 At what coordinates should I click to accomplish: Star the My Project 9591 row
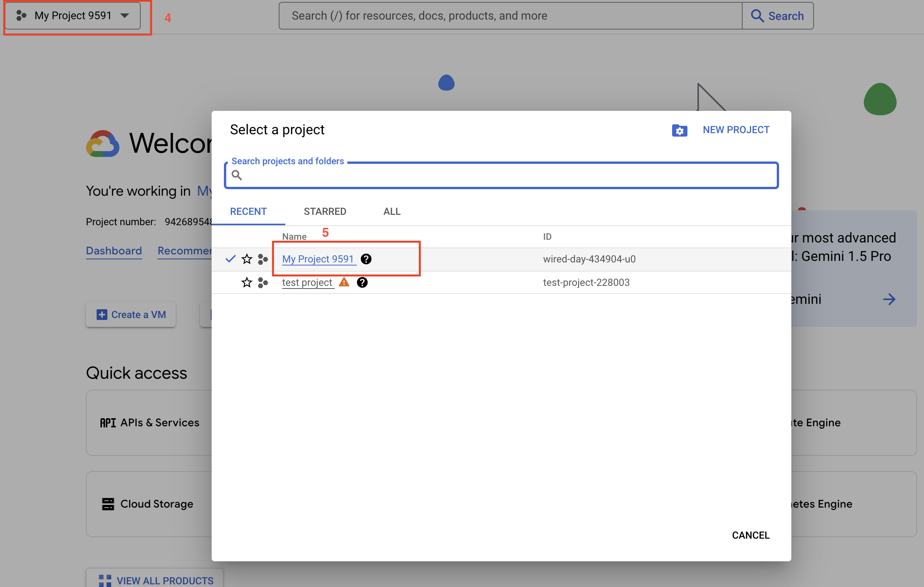(x=247, y=259)
